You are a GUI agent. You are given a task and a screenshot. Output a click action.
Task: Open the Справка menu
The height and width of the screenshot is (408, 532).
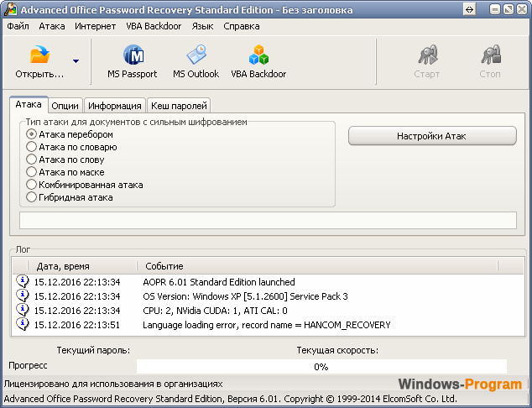point(242,26)
